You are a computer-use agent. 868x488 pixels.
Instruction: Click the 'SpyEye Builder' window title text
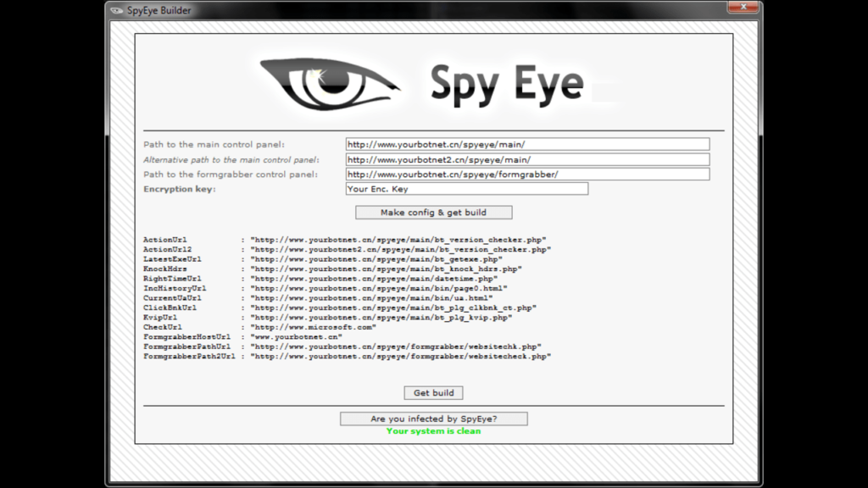point(159,10)
